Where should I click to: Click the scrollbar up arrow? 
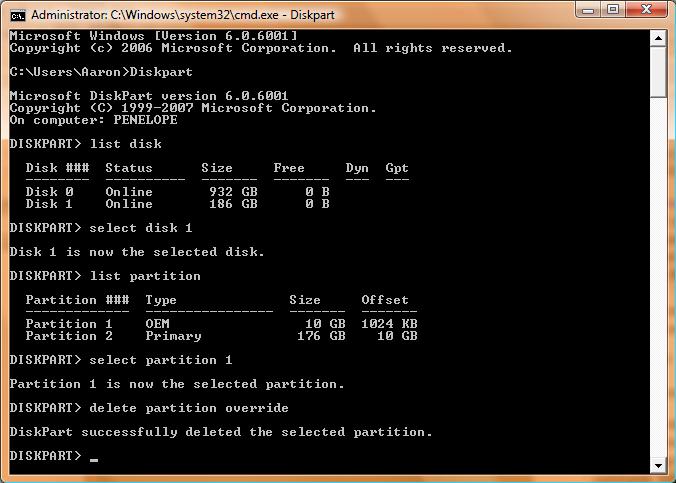pyautogui.click(x=658, y=38)
